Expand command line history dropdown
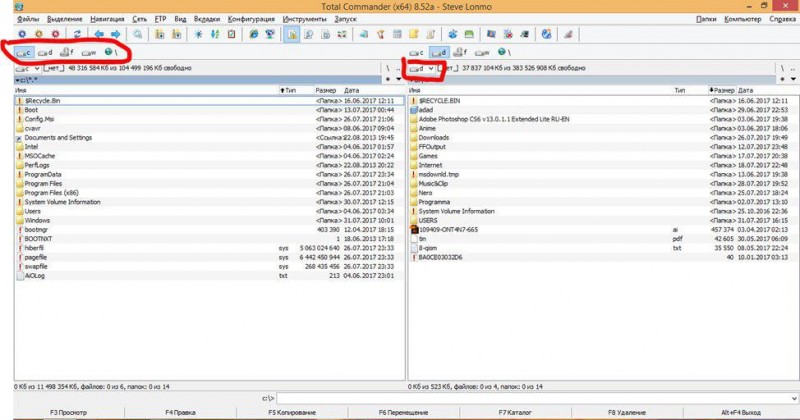The image size is (800, 420). [x=794, y=399]
